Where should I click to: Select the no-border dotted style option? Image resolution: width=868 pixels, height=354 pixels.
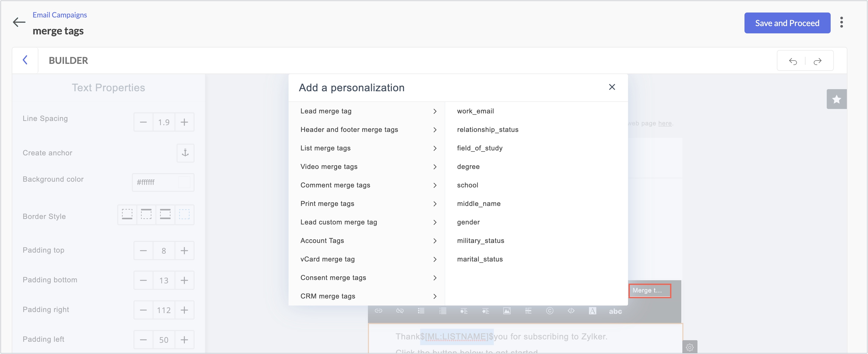coord(184,214)
